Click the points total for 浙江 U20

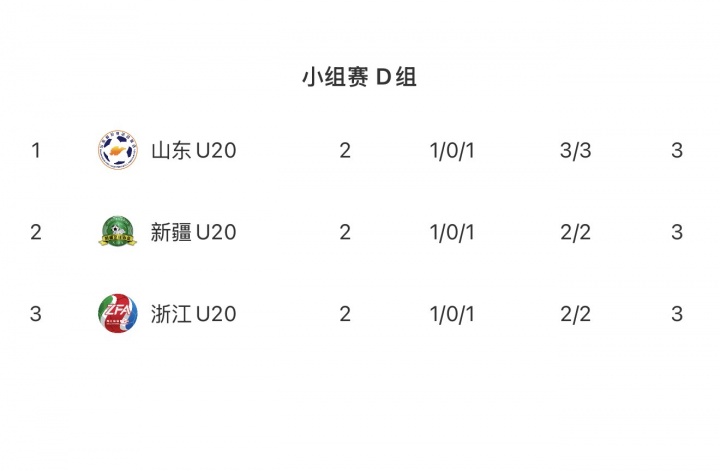pos(677,314)
